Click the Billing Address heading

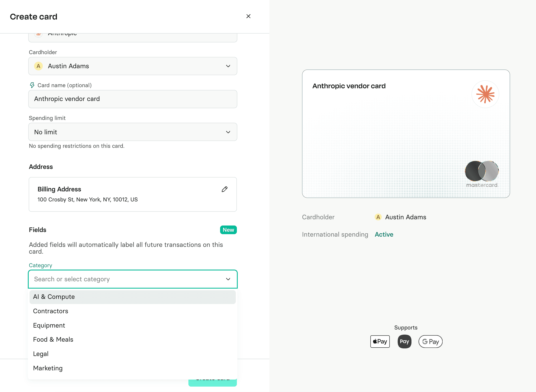[x=59, y=189]
